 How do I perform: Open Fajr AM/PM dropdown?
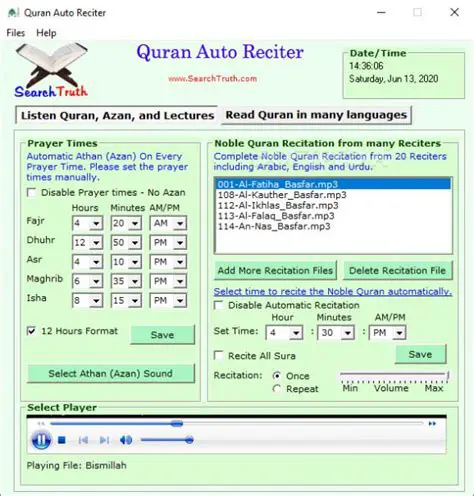click(x=180, y=223)
